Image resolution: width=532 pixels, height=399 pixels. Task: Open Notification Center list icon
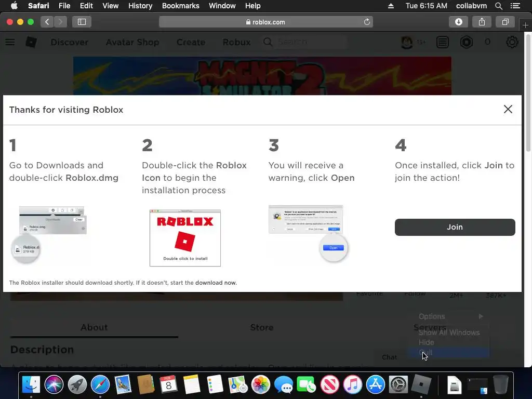(x=515, y=6)
